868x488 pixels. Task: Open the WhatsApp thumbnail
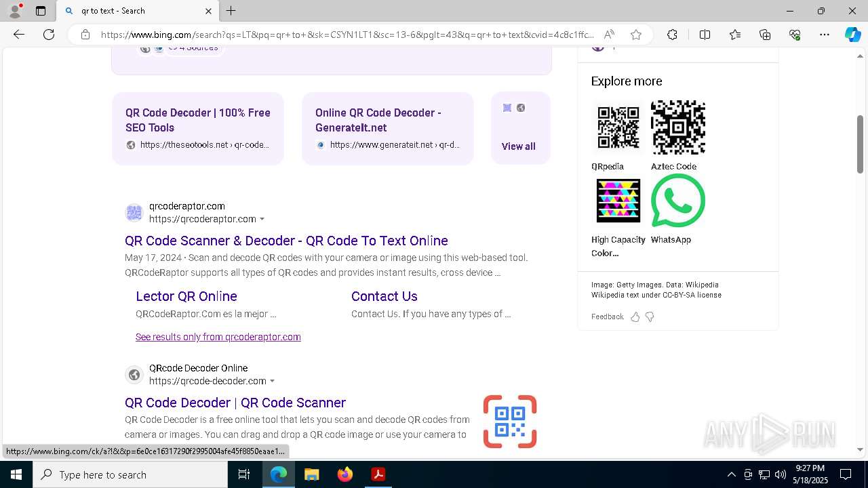pyautogui.click(x=678, y=201)
